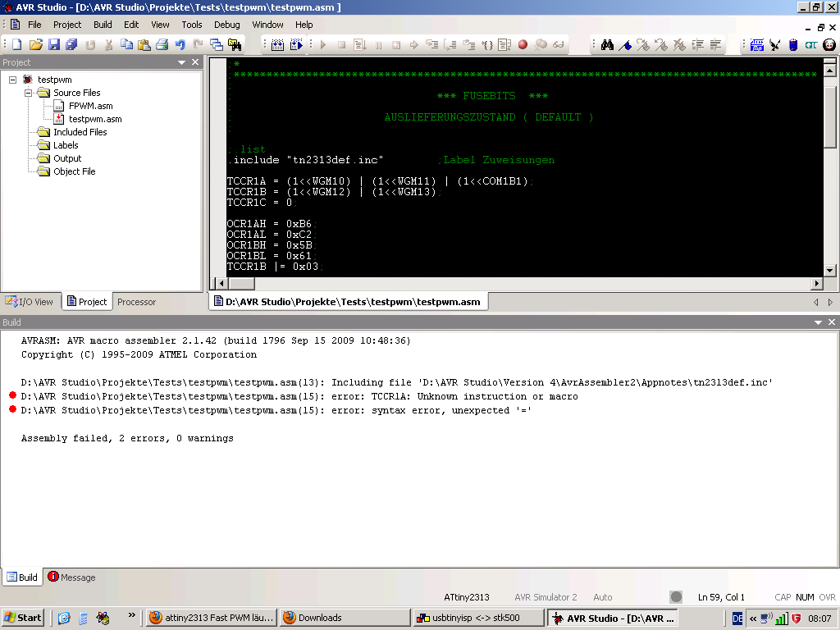Open the Project menu
840x630 pixels.
pyautogui.click(x=67, y=25)
